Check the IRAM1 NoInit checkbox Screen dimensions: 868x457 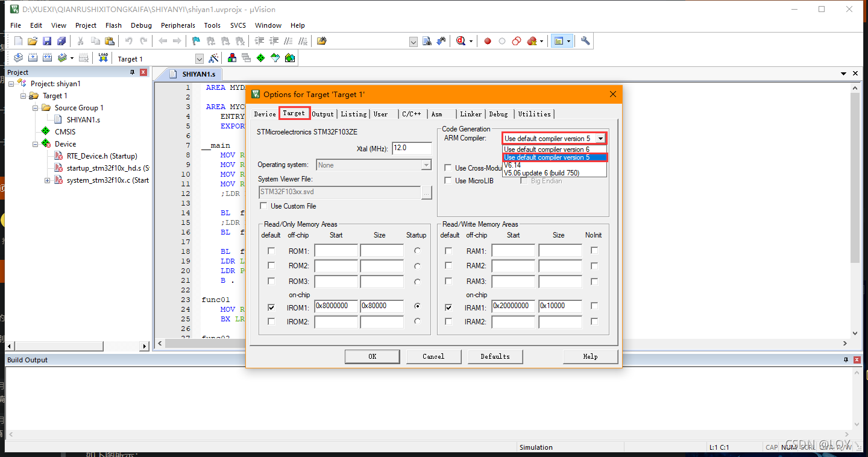594,306
